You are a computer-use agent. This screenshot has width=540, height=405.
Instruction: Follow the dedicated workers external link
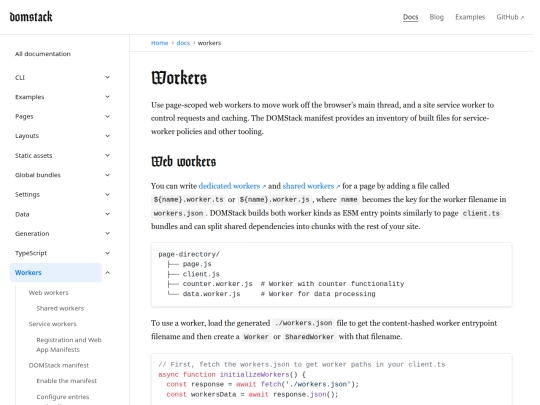(232, 186)
